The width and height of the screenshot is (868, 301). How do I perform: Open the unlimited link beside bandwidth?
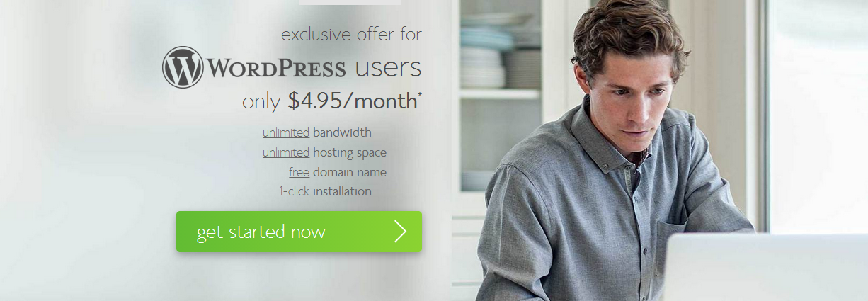tap(286, 132)
